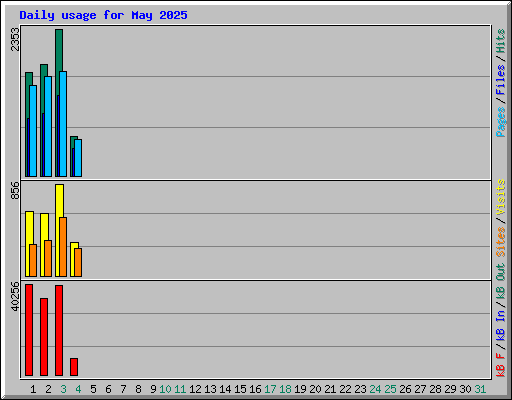Screen dimensions: 512x400
Task: Click the kB In legend label
Action: [501, 325]
